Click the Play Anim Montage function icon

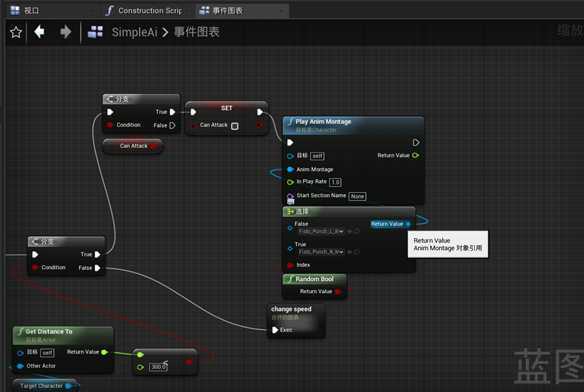tap(291, 122)
